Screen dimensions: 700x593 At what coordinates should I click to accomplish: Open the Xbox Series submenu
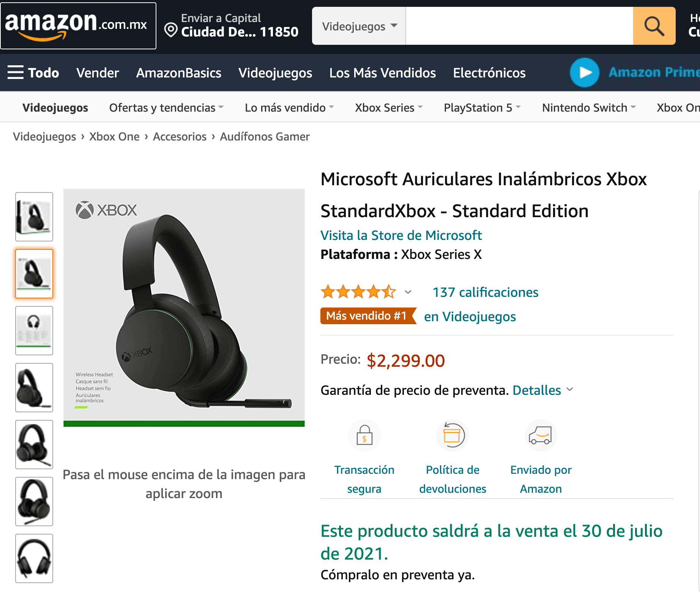[389, 108]
